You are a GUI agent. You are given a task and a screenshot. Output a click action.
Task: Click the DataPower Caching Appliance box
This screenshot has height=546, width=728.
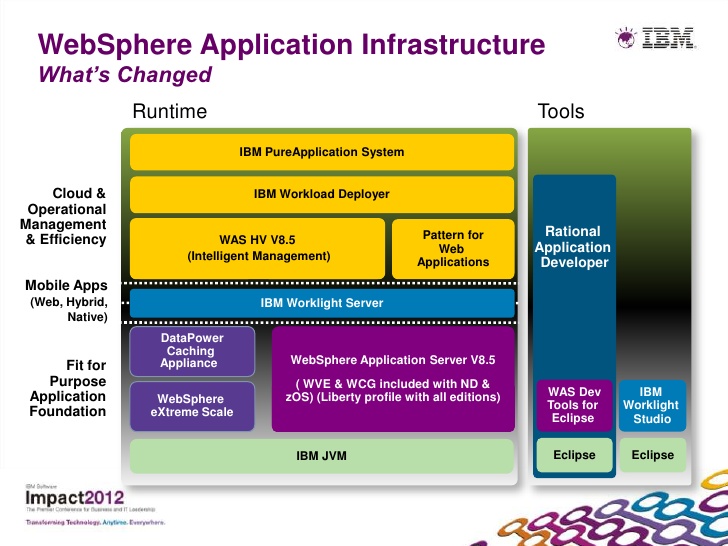[x=192, y=351]
